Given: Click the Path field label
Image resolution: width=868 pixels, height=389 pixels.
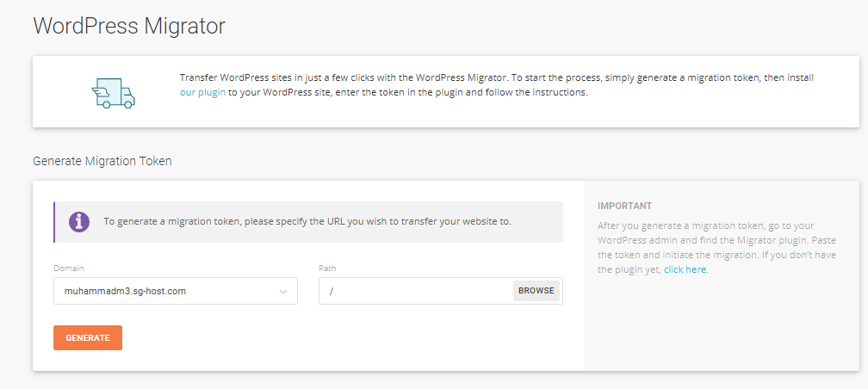Looking at the screenshot, I should pos(328,268).
